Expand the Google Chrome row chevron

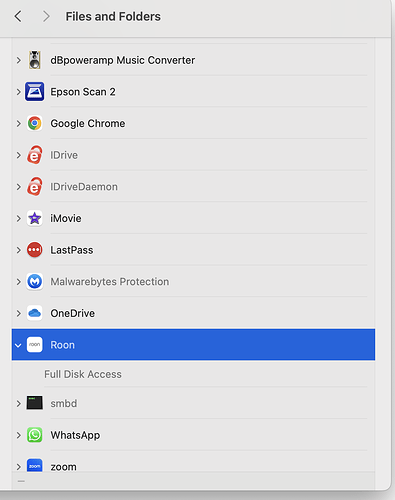click(19, 123)
